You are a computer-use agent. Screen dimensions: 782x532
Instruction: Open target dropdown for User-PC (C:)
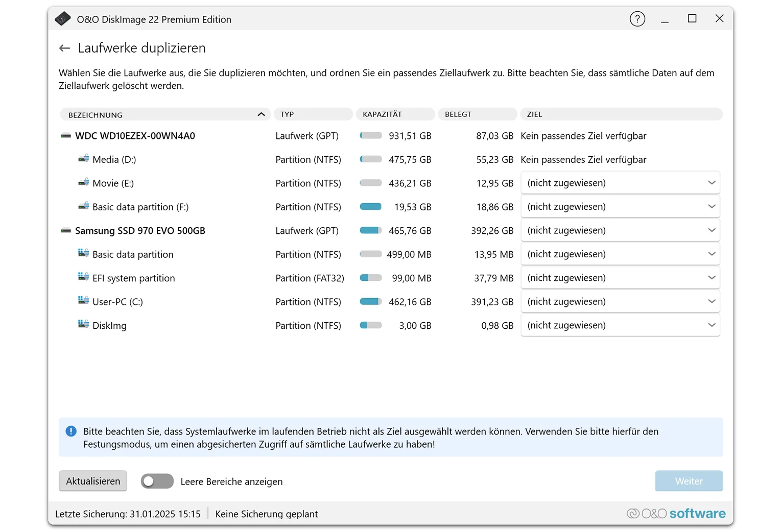tap(620, 302)
